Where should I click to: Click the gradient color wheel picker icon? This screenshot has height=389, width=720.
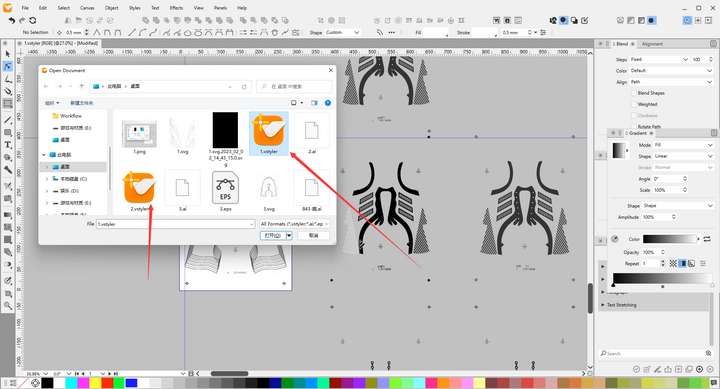[x=615, y=239]
